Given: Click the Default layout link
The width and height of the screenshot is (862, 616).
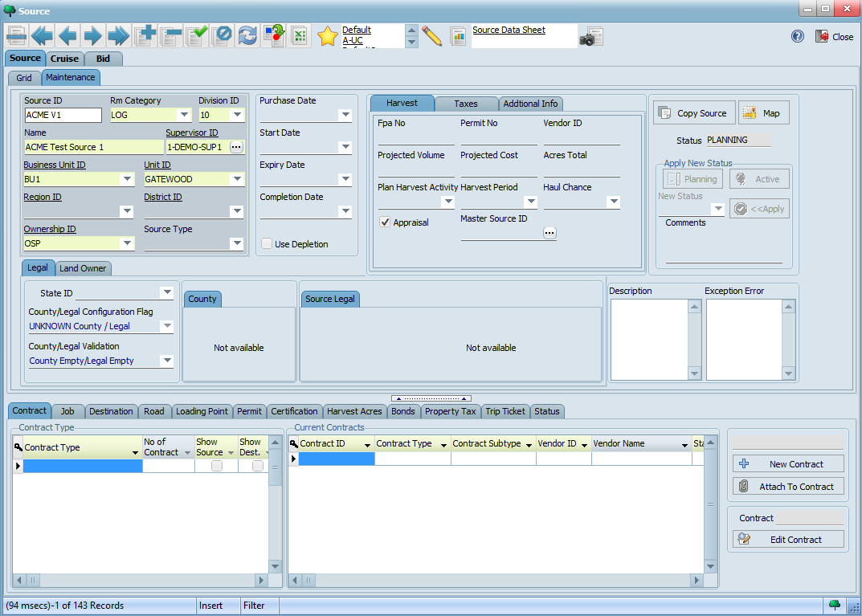Looking at the screenshot, I should pos(357,30).
